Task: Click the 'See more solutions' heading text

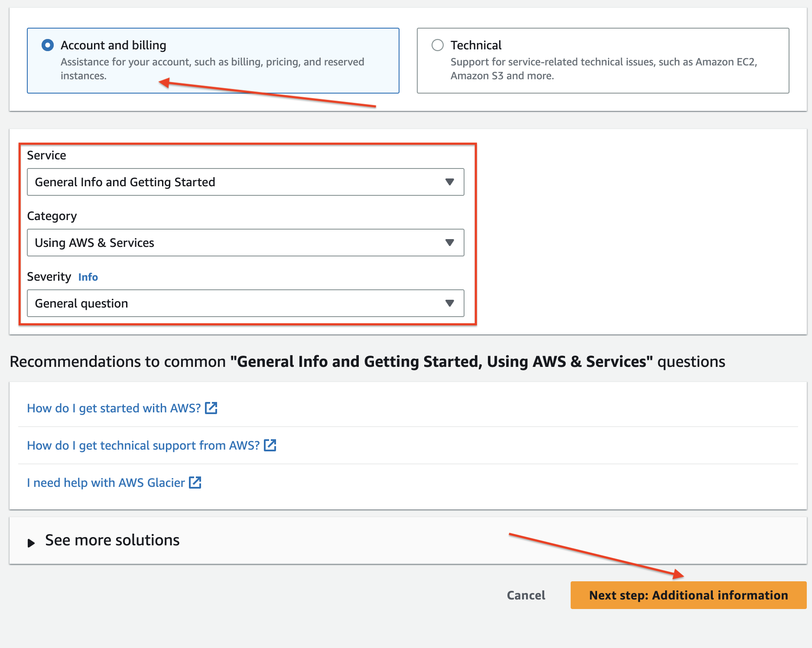Action: [x=112, y=540]
